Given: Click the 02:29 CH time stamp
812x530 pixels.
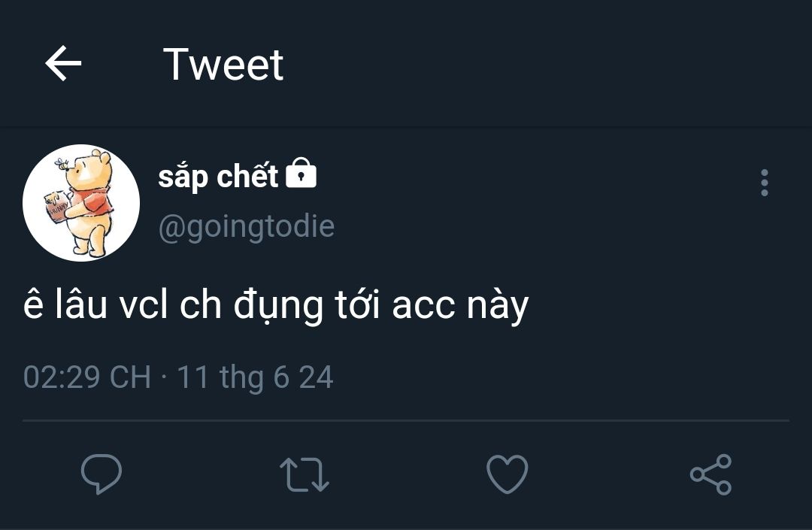Looking at the screenshot, I should pos(86,377).
